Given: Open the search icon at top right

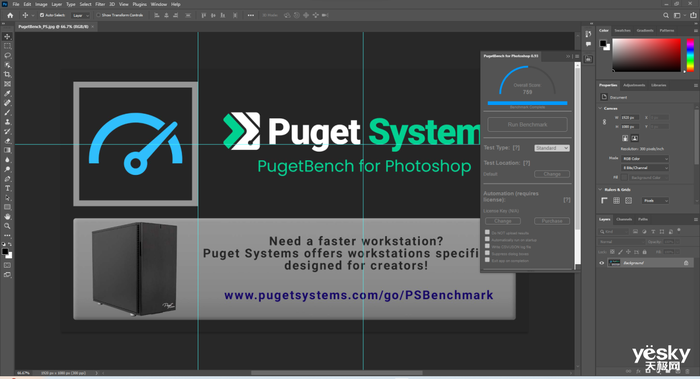Looking at the screenshot, I should pos(666,15).
